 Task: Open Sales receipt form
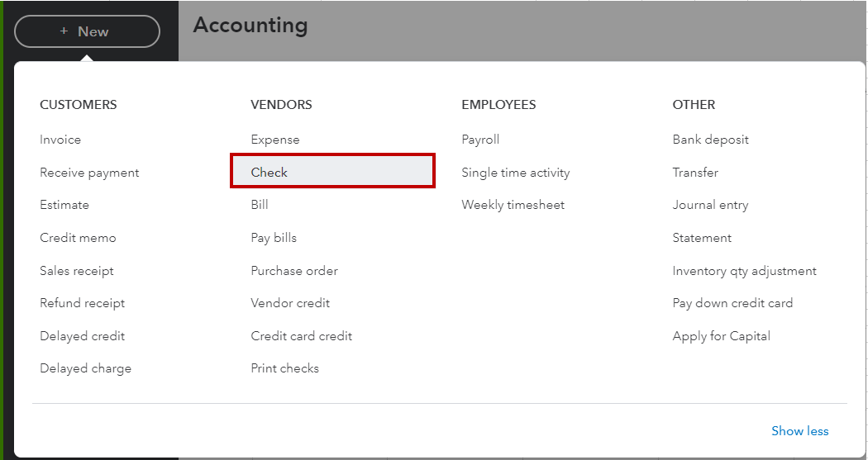click(76, 271)
